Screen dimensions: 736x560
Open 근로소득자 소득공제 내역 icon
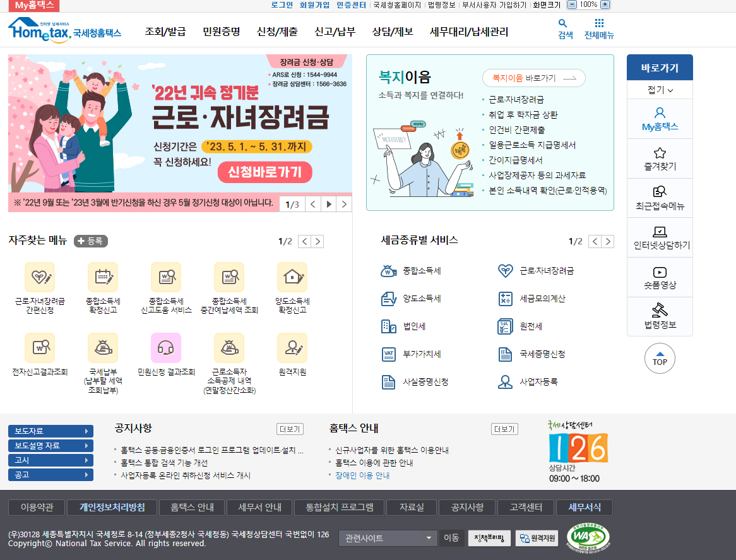tap(229, 348)
